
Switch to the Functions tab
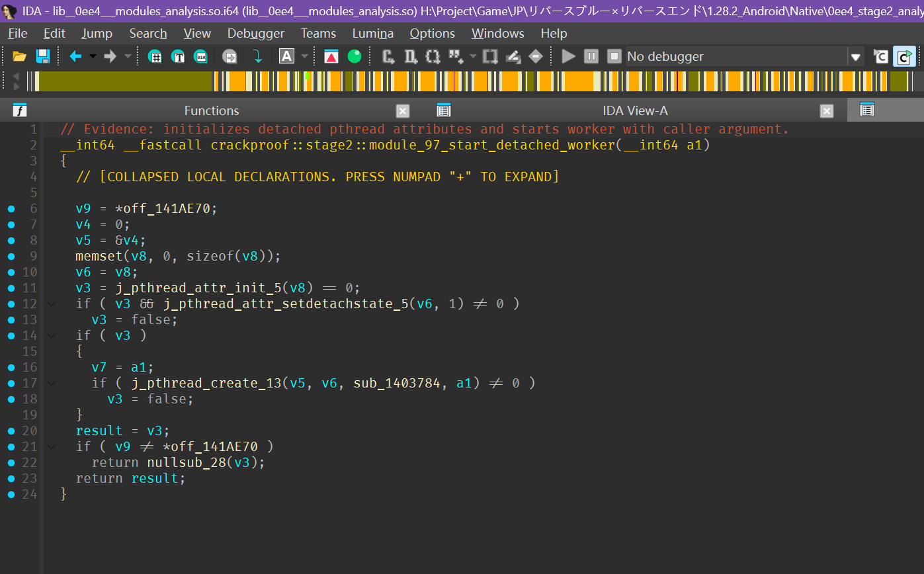point(212,110)
